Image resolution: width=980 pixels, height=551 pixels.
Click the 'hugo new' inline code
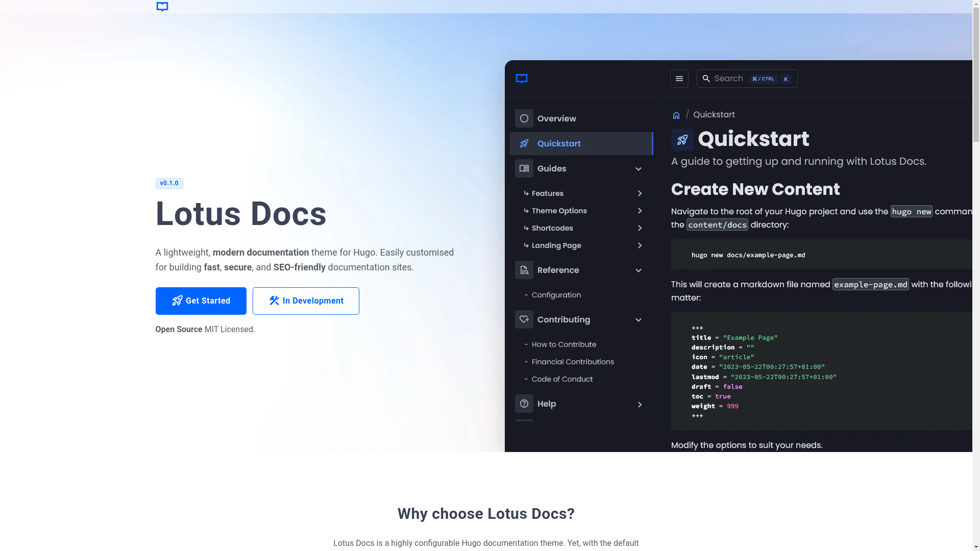click(912, 211)
